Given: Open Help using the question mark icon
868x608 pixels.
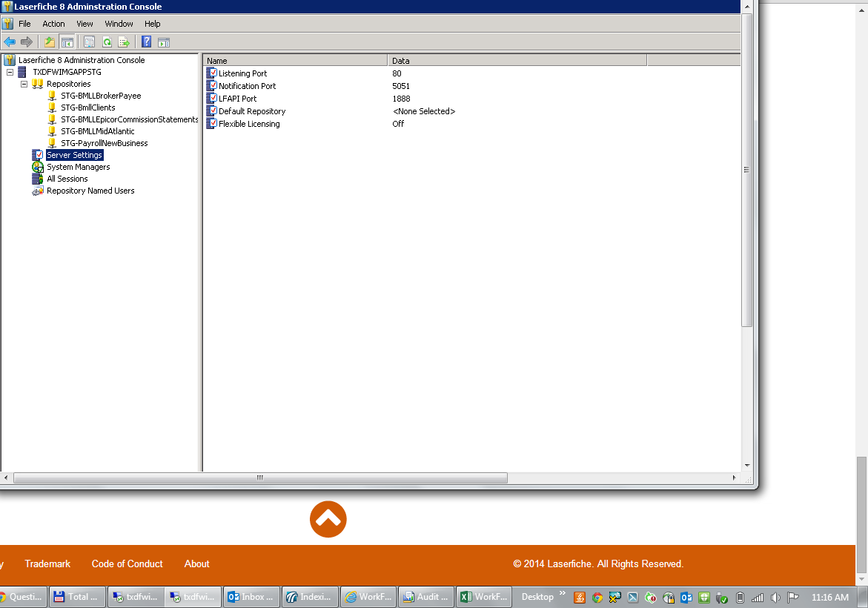Looking at the screenshot, I should (147, 42).
